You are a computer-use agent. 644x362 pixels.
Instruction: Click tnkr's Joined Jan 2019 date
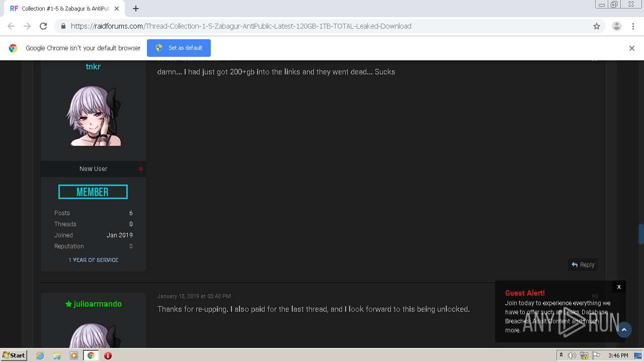pos(120,235)
